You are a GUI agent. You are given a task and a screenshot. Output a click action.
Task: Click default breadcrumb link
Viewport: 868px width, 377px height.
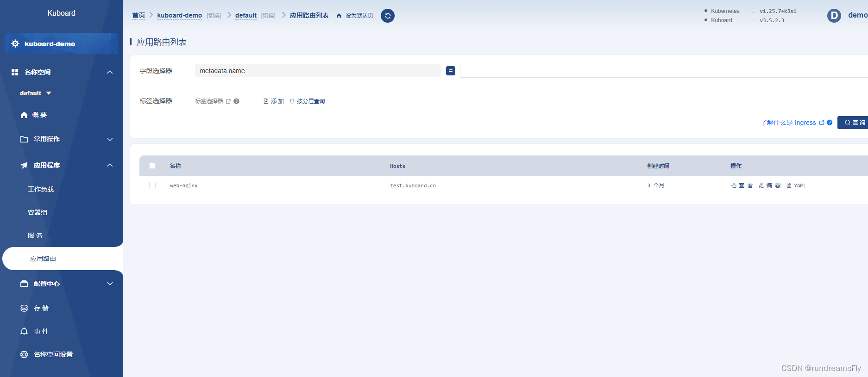(246, 15)
